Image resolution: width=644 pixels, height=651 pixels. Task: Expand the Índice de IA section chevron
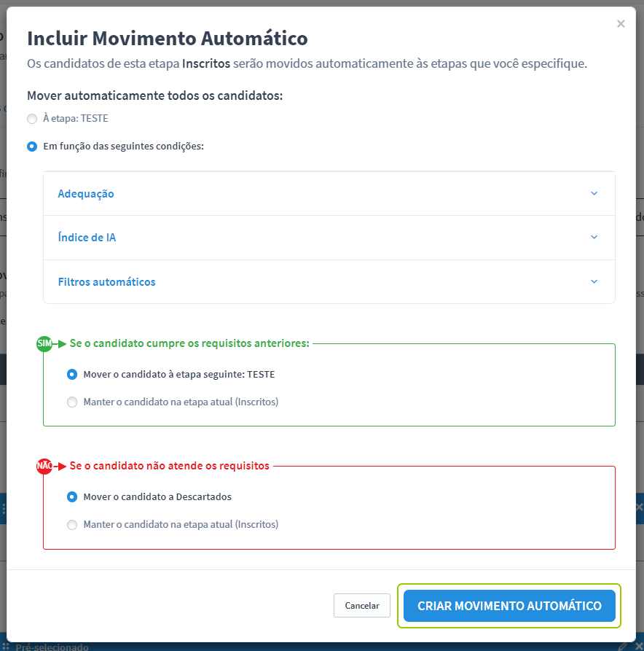pyautogui.click(x=594, y=237)
